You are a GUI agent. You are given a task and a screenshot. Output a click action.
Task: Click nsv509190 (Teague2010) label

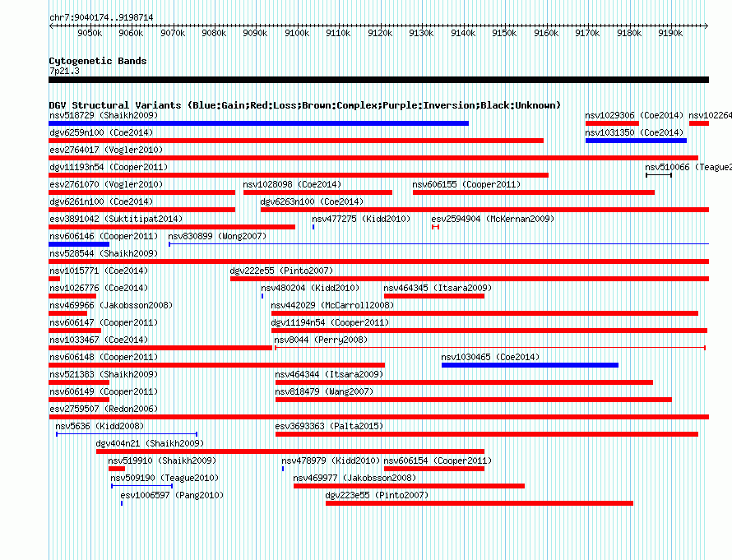point(164,478)
